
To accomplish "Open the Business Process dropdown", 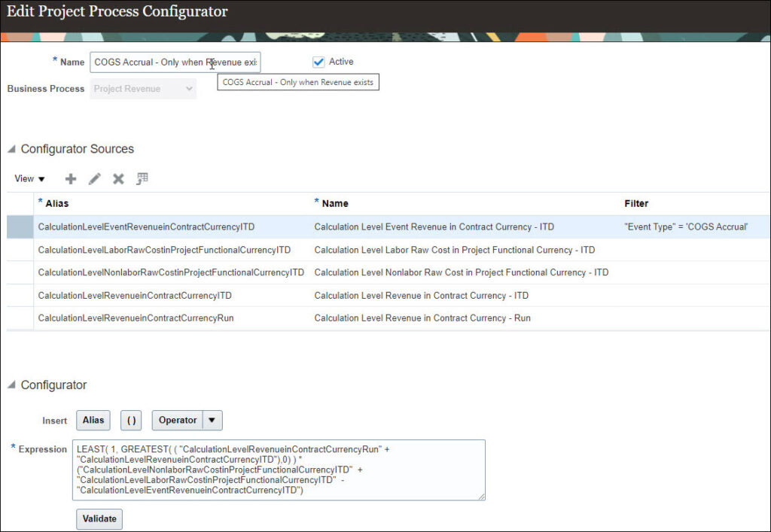I will tap(143, 89).
